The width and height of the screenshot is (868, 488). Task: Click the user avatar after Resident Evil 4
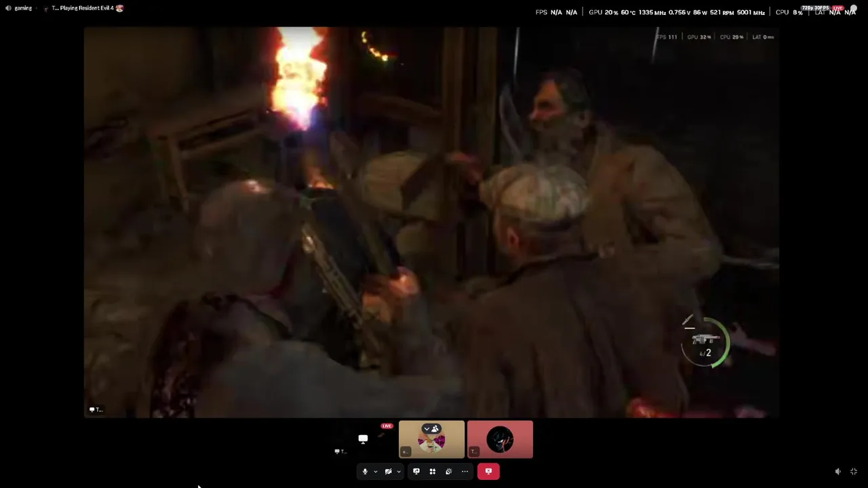[120, 8]
